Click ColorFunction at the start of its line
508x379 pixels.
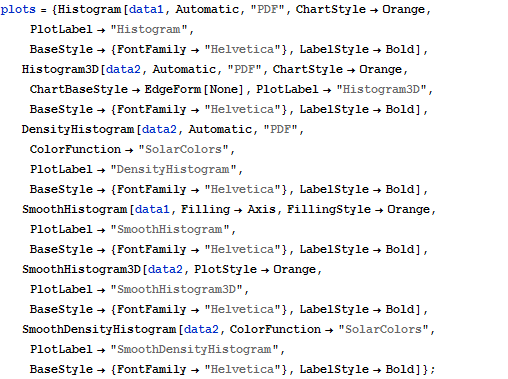[x=75, y=149]
